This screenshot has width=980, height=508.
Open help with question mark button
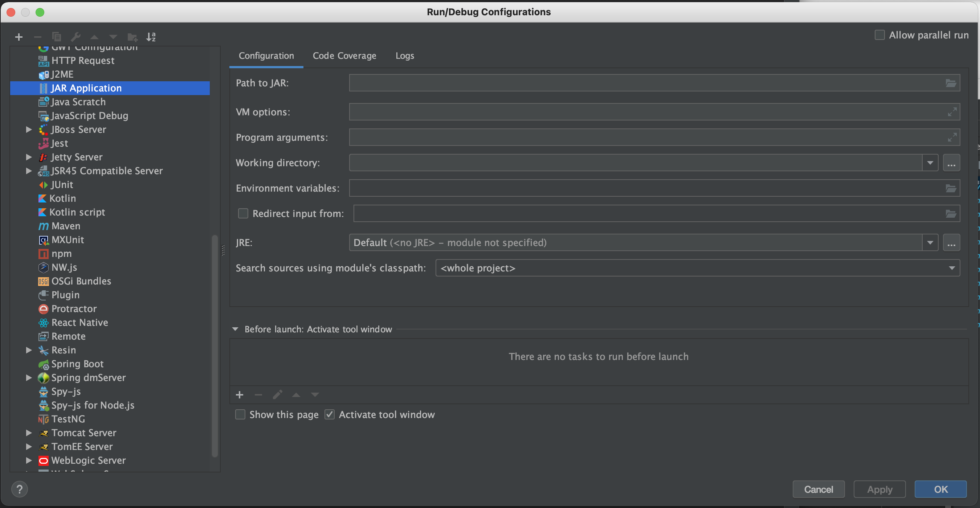[x=19, y=489]
